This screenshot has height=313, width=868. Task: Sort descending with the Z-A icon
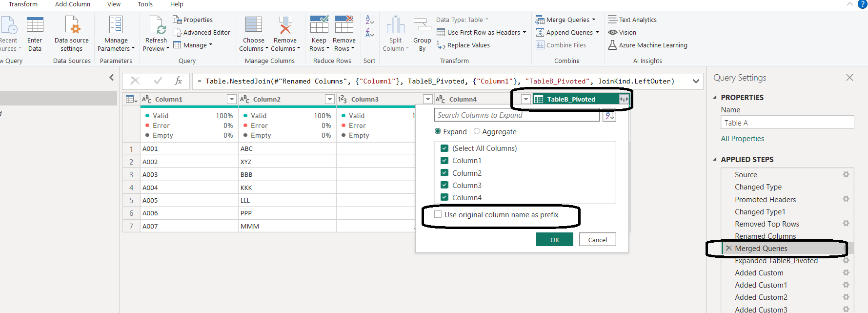369,32
